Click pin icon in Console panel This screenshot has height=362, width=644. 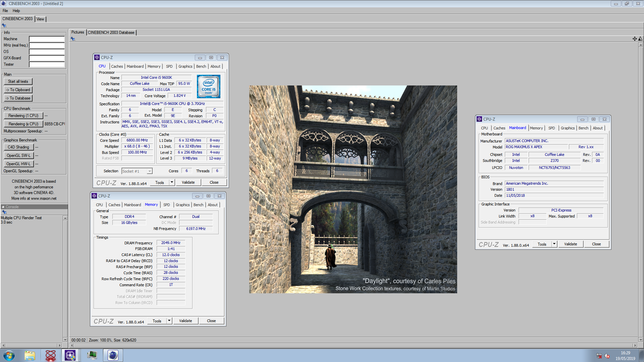[4, 212]
